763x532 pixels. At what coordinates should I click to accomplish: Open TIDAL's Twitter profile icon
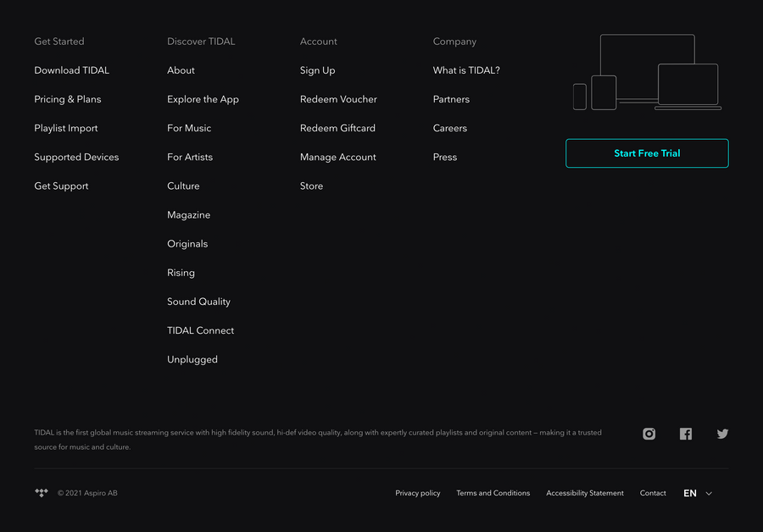click(x=722, y=433)
